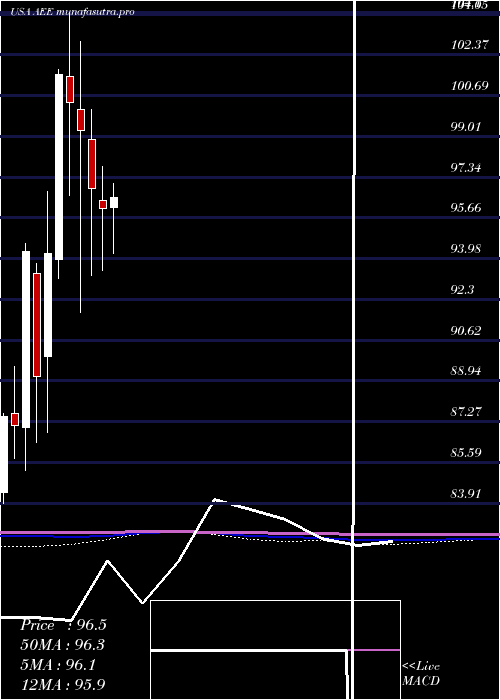Click the 'Price : 96.5' readout
The width and height of the screenshot is (500, 700).
click(63, 625)
